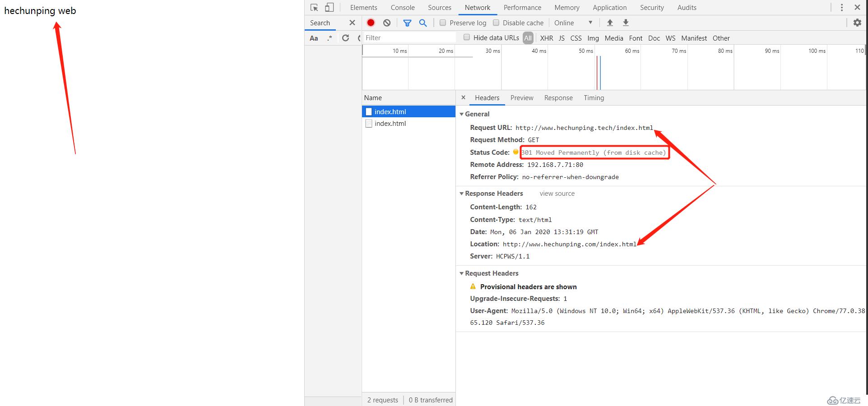Show the Response tab of request
The width and height of the screenshot is (868, 406).
tap(558, 98)
